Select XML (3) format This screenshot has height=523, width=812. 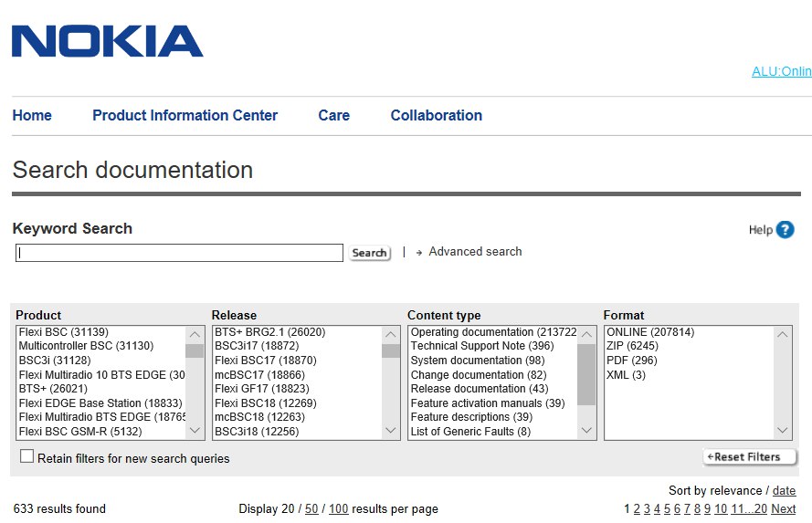626,374
